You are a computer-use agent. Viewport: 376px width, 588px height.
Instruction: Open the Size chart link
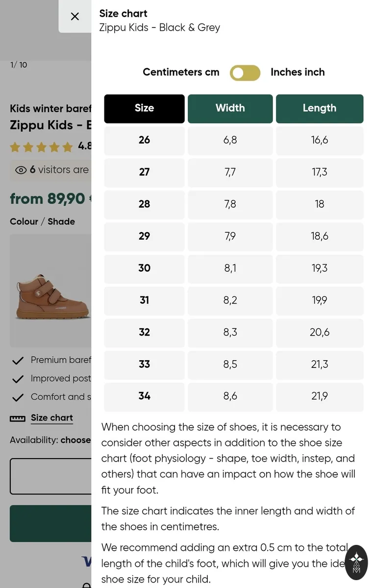pyautogui.click(x=51, y=418)
